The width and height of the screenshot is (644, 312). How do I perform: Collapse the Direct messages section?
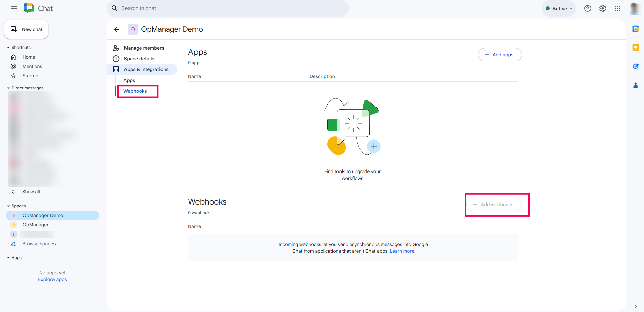pos(8,88)
